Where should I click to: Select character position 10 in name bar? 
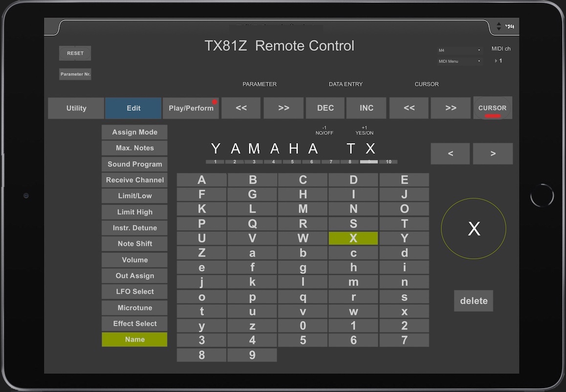point(389,162)
